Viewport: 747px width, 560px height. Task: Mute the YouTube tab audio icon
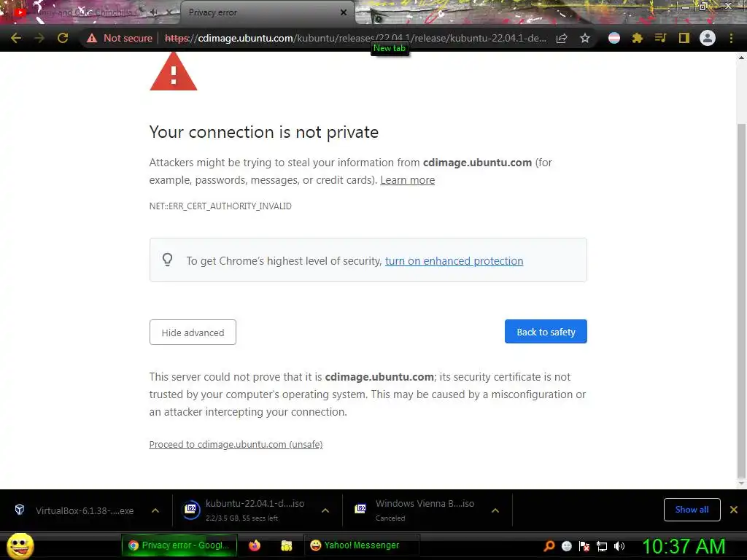pos(154,12)
